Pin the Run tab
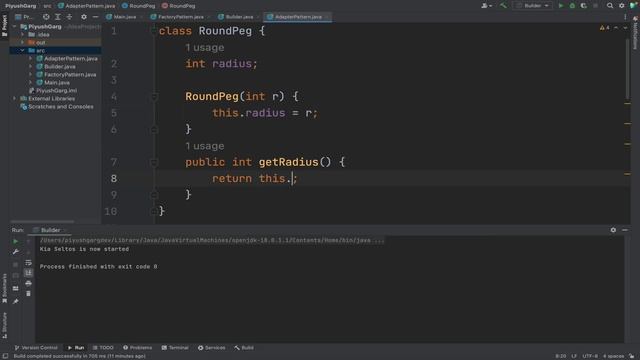Image resolution: width=640 pixels, height=360 pixels. 16,302
